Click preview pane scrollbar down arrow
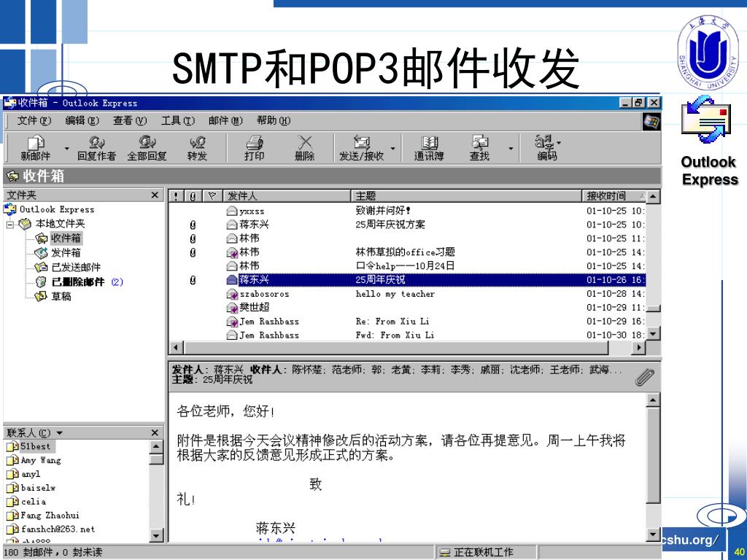Image resolution: width=747 pixels, height=560 pixels. (653, 534)
